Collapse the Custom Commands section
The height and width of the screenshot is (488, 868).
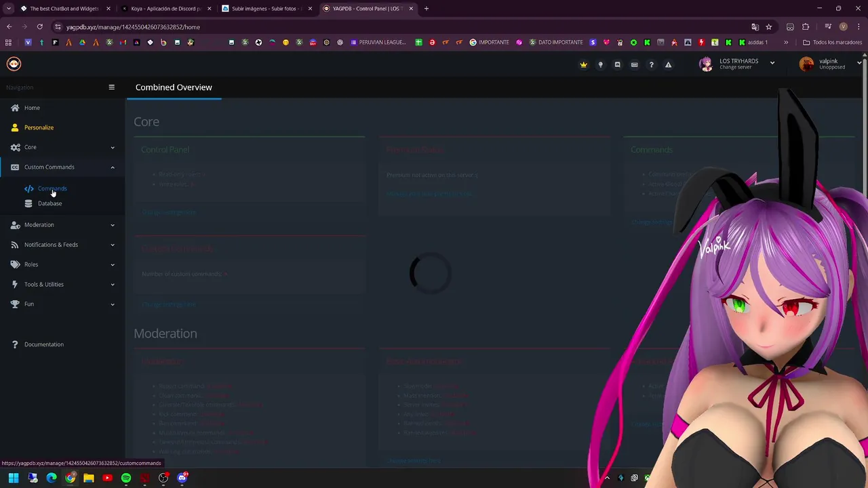coord(62,167)
